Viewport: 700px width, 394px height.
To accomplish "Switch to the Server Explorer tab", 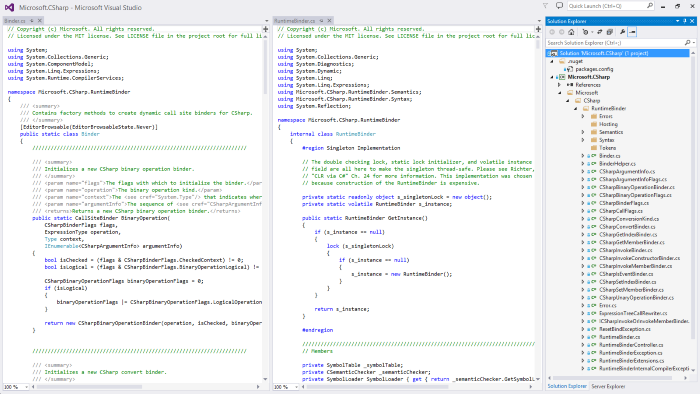I will [x=608, y=386].
